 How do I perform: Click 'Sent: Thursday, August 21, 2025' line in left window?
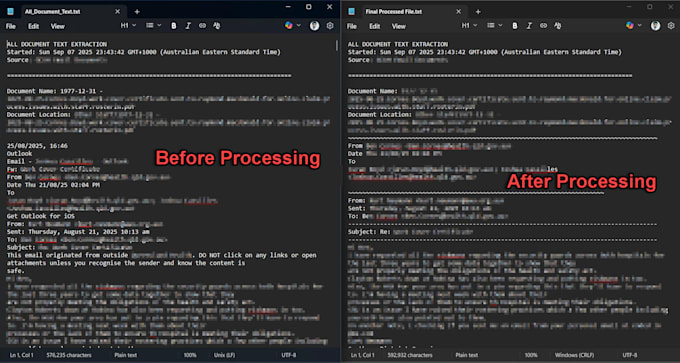[x=78, y=232]
